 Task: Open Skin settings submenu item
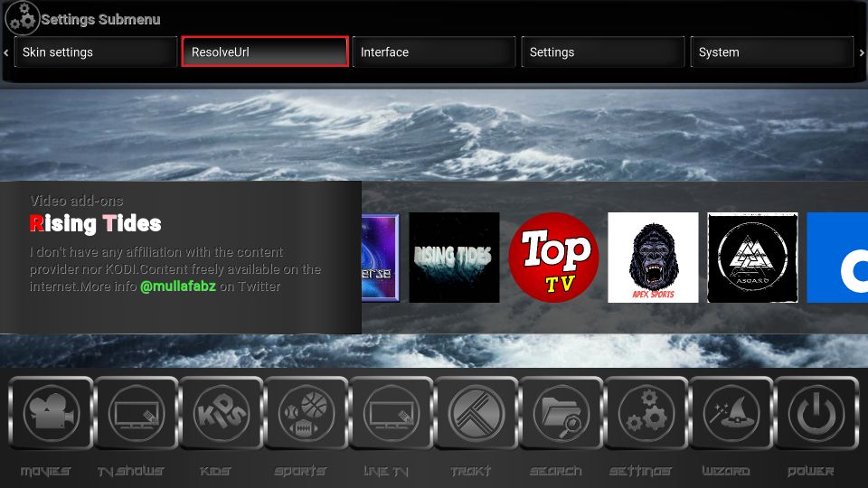[x=96, y=52]
